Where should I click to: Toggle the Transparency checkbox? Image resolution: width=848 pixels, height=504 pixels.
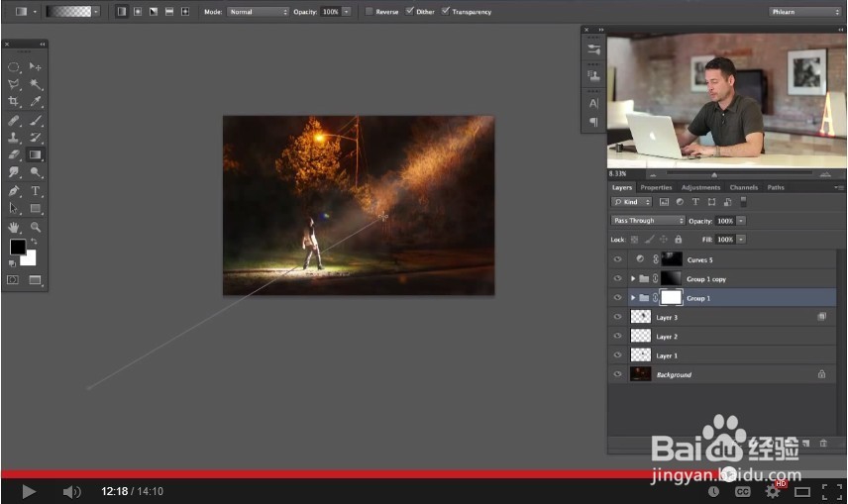click(445, 11)
